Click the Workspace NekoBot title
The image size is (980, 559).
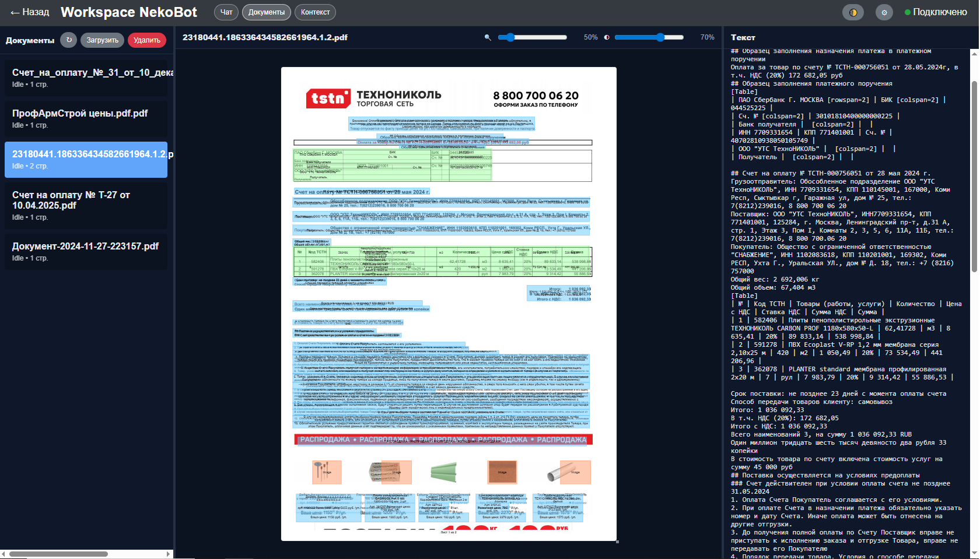pyautogui.click(x=129, y=12)
